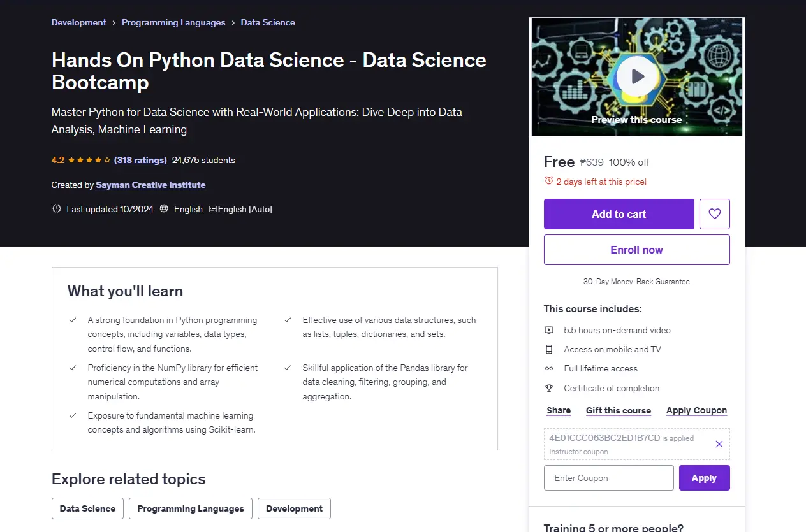
Task: Remove the applied coupon with X icon
Action: [x=719, y=444]
